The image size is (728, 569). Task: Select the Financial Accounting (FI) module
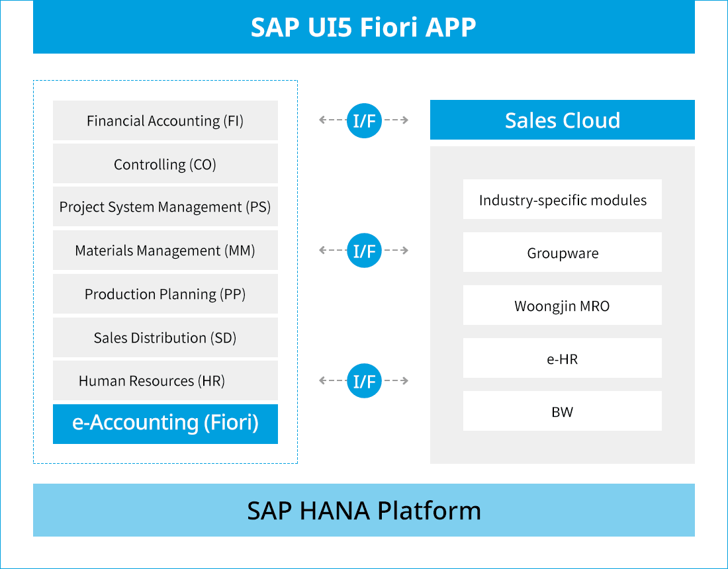(165, 120)
